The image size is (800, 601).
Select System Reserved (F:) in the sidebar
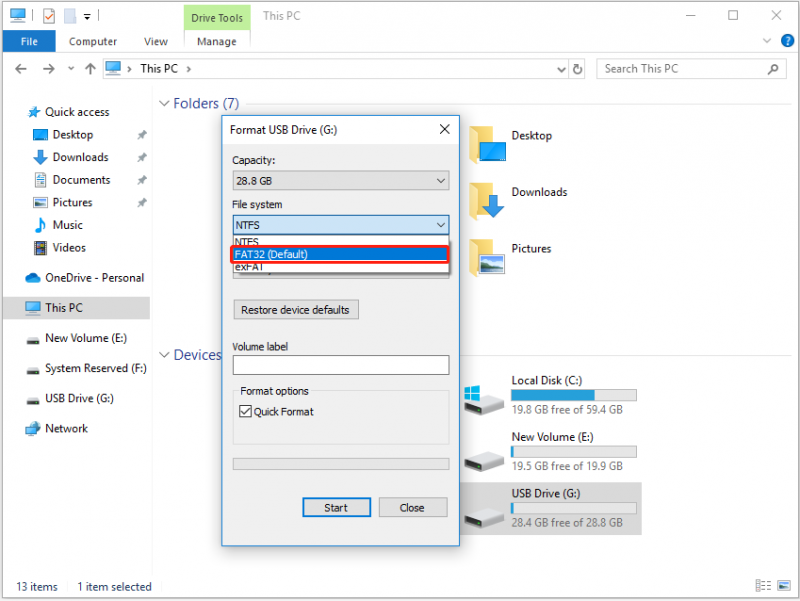coord(95,368)
